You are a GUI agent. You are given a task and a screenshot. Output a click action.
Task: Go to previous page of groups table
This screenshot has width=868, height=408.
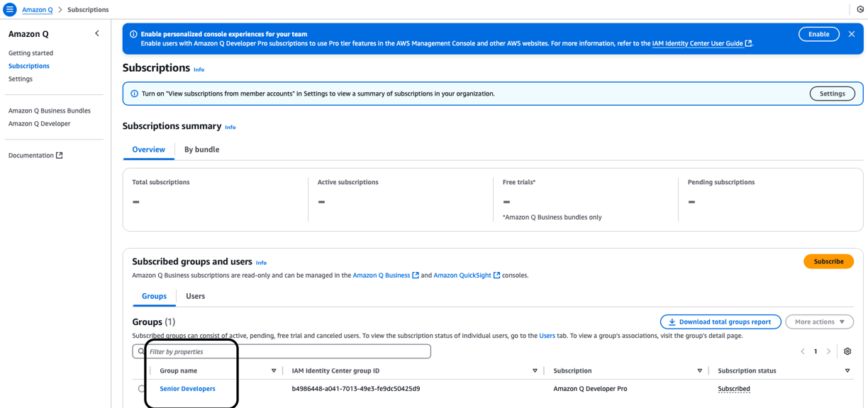(803, 351)
